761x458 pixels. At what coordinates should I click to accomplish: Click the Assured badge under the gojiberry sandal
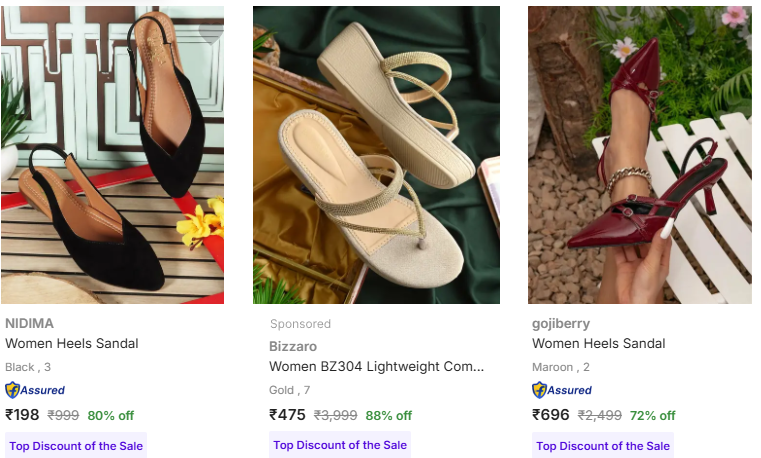tap(562, 390)
